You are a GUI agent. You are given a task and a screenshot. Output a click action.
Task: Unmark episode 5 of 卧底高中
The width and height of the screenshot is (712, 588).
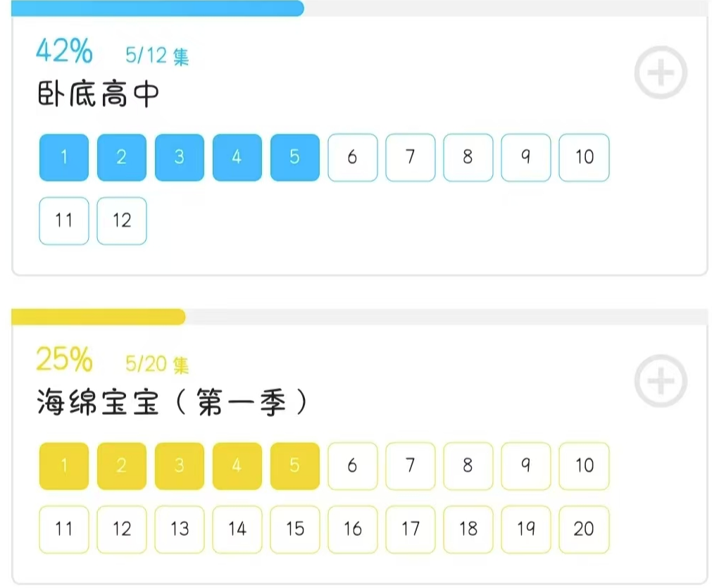[294, 157]
